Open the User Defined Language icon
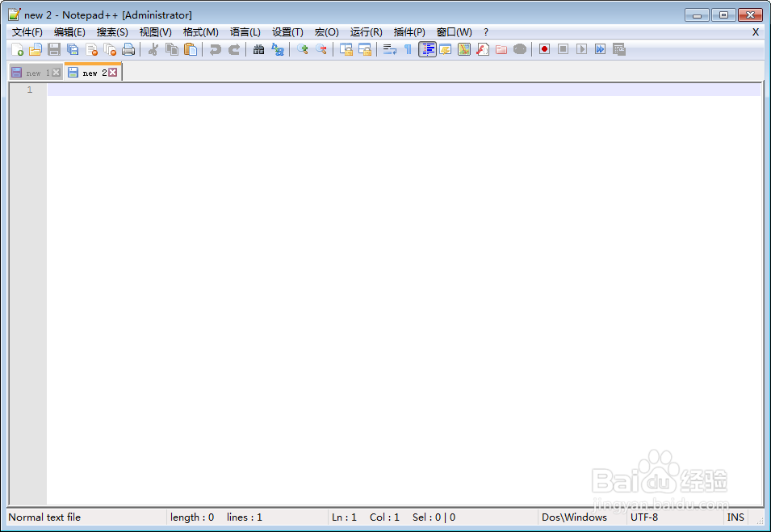The height and width of the screenshot is (532, 771). (x=446, y=49)
